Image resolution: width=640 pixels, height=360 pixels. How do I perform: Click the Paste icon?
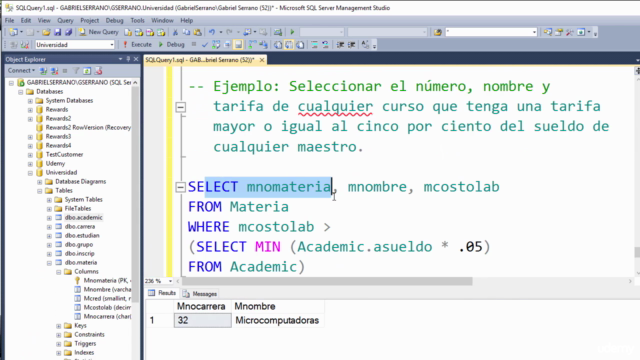click(198, 32)
